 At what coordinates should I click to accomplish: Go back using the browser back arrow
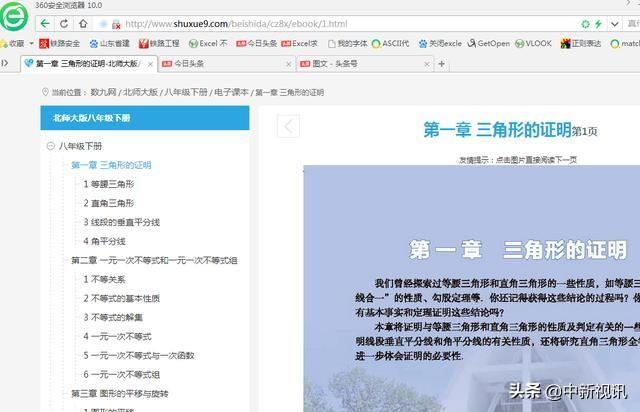coord(45,23)
